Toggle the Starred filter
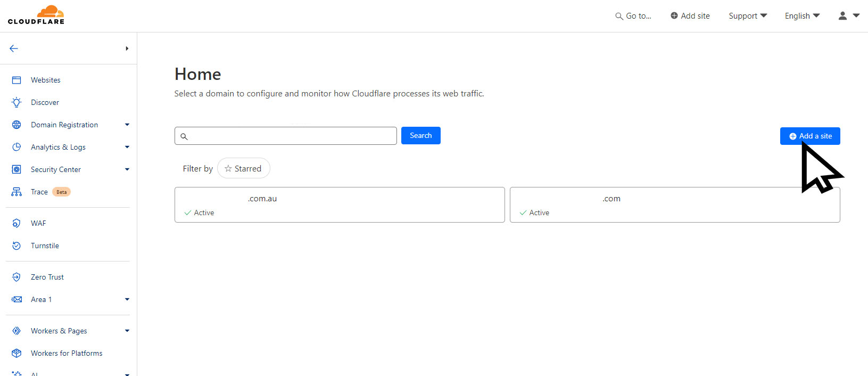 tap(244, 168)
